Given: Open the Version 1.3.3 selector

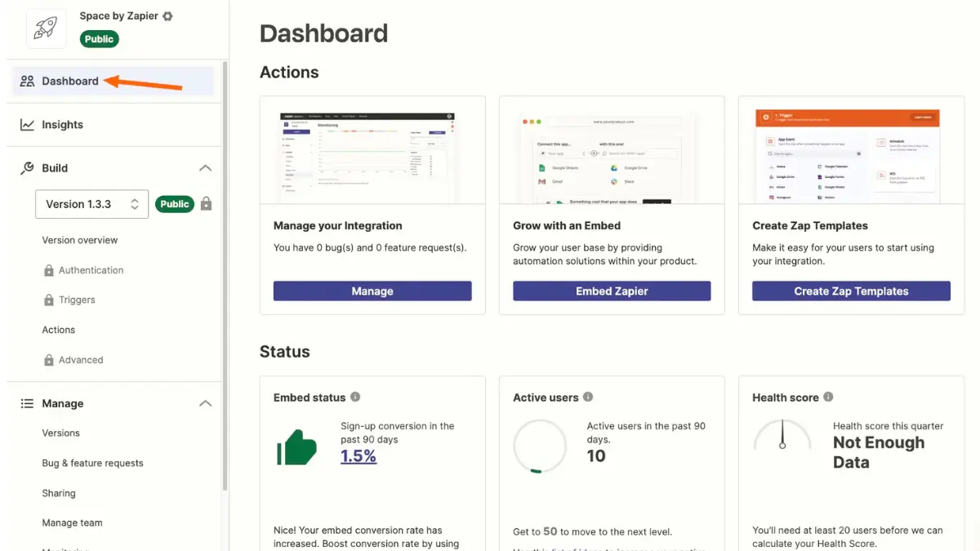Looking at the screenshot, I should (91, 203).
